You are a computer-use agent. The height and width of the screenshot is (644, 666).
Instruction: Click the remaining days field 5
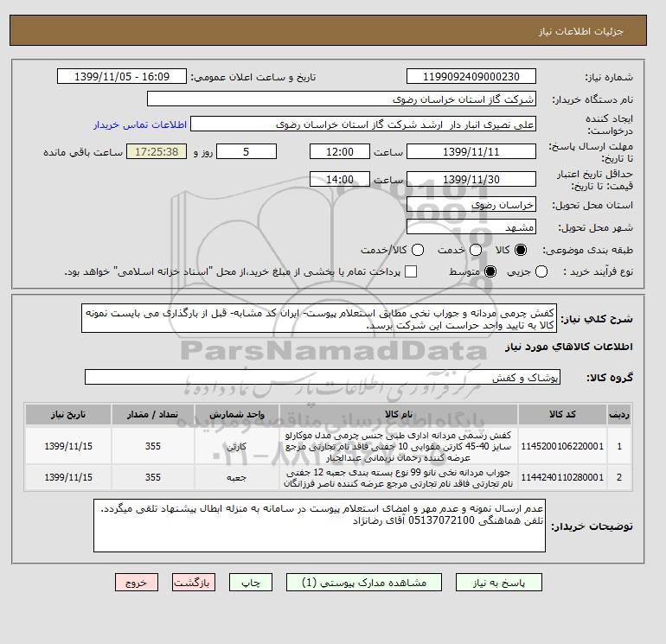click(x=247, y=151)
